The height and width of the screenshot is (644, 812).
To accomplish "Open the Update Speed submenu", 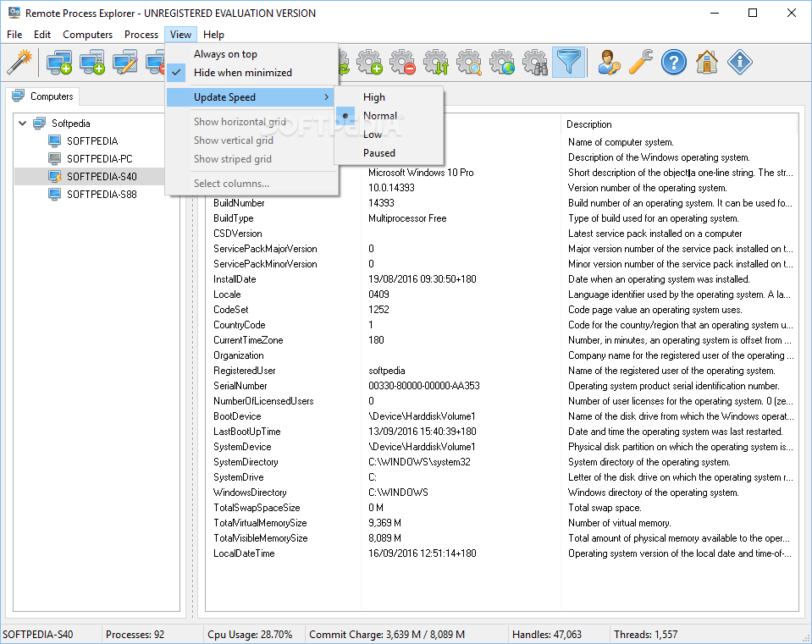I will (x=250, y=97).
